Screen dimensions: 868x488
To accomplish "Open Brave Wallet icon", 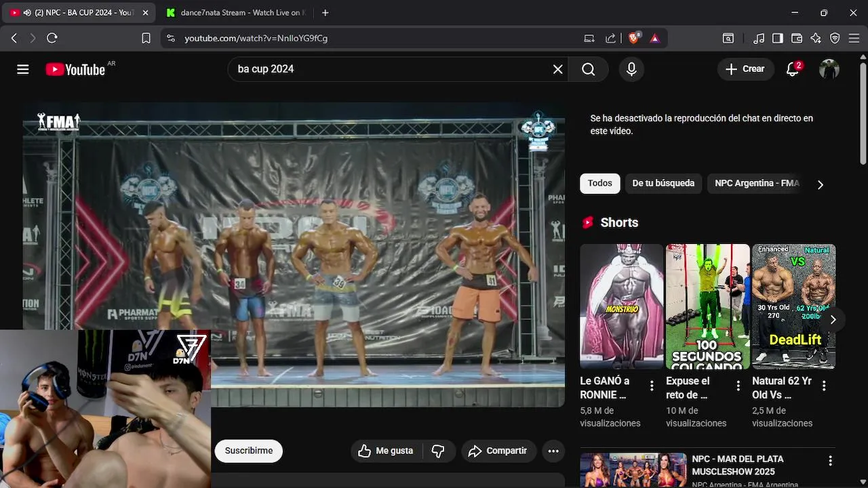I will 797,39.
